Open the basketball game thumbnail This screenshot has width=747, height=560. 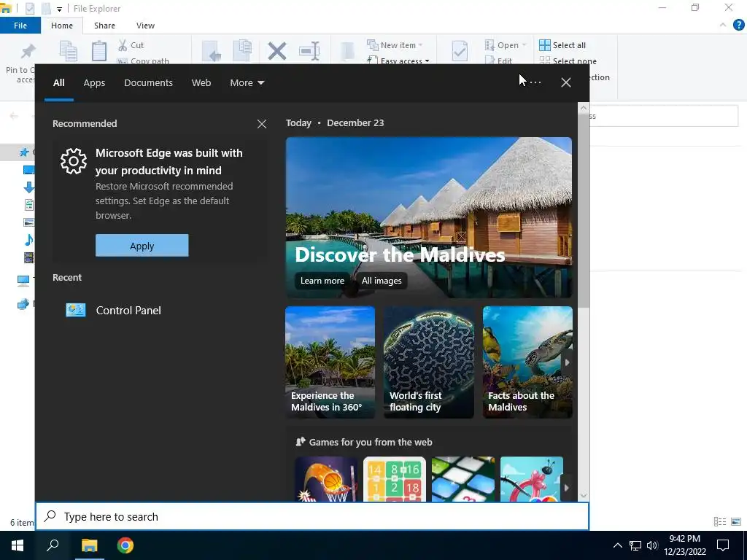coord(326,479)
